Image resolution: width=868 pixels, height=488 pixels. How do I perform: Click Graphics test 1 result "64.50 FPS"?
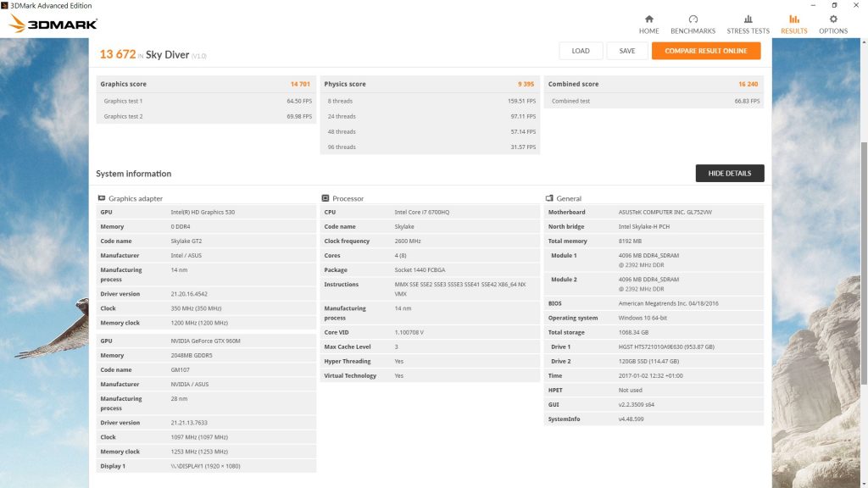pos(299,102)
